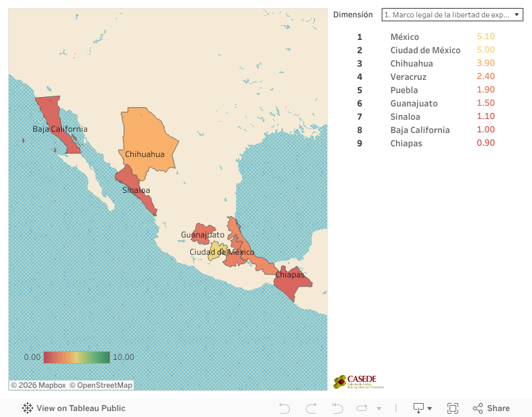Select the Veracruz row in ranking
This screenshot has height=417, width=532.
[408, 77]
